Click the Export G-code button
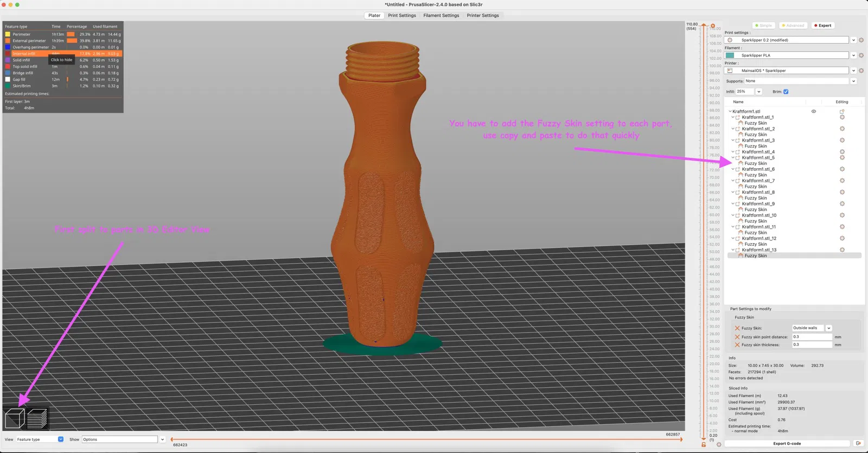 coord(787,443)
